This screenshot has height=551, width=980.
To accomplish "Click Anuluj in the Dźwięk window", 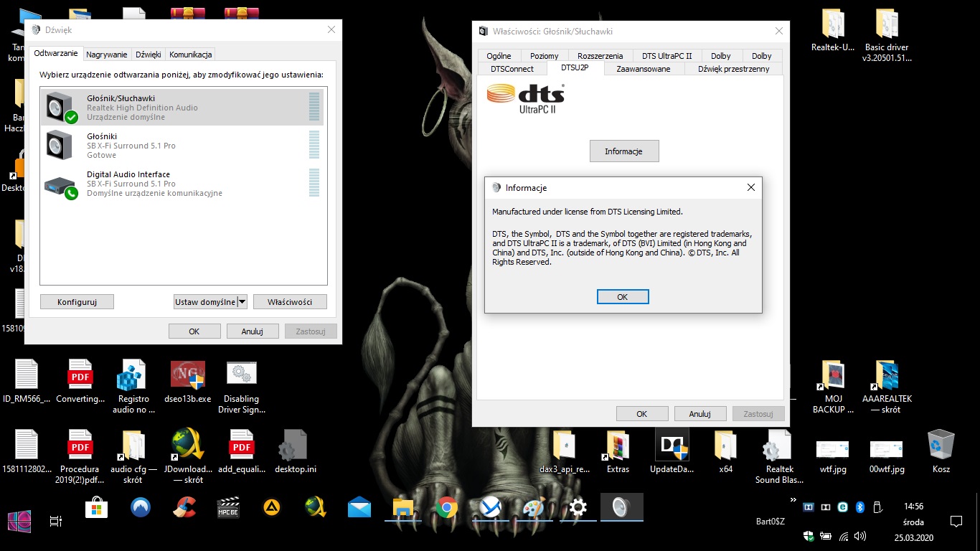I will 253,331.
